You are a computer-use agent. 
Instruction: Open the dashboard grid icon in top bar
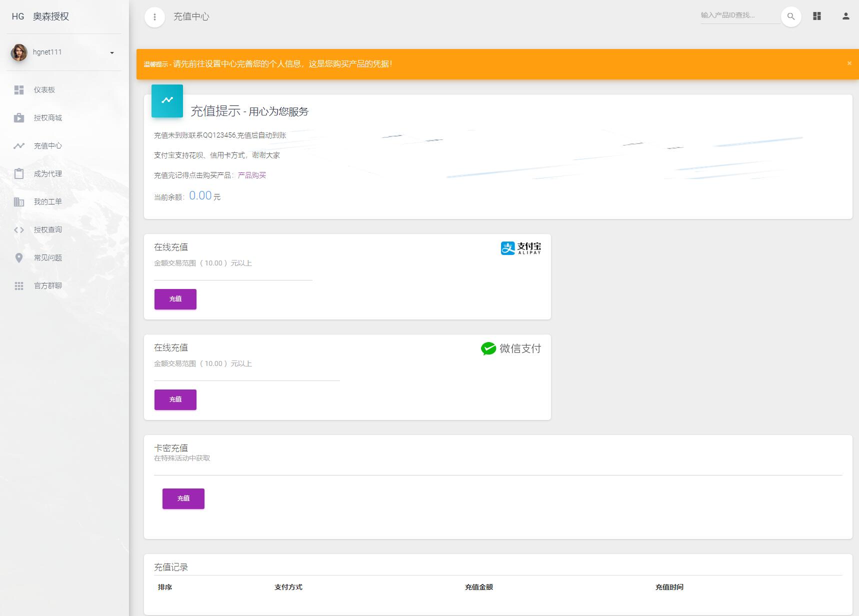click(817, 16)
